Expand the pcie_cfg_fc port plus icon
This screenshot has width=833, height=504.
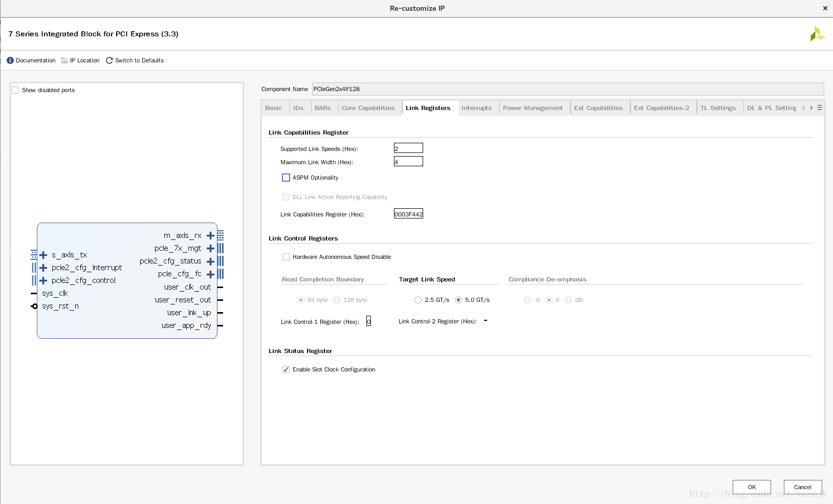tap(210, 274)
